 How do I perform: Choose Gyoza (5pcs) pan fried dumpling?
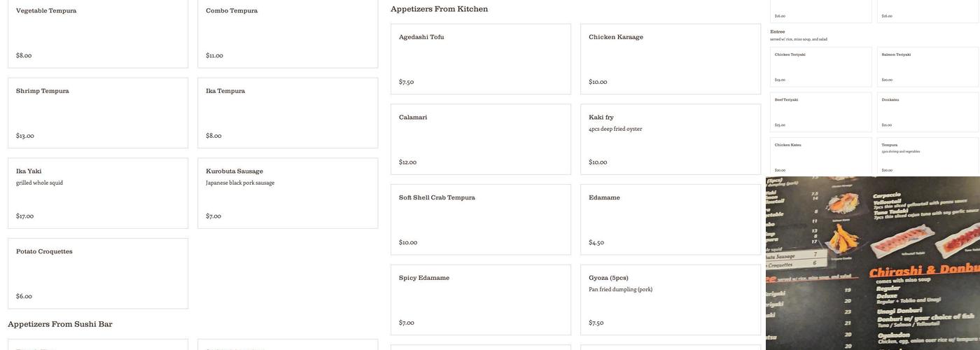[671, 300]
